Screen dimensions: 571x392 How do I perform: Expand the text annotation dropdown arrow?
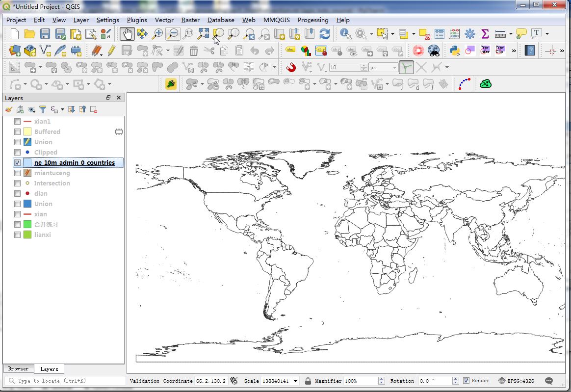point(547,34)
